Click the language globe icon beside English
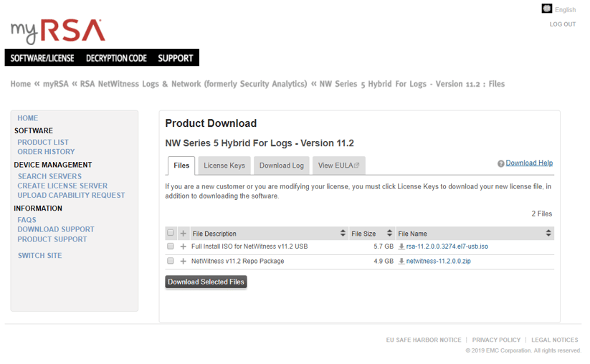The height and width of the screenshot is (364, 590). 547,9
